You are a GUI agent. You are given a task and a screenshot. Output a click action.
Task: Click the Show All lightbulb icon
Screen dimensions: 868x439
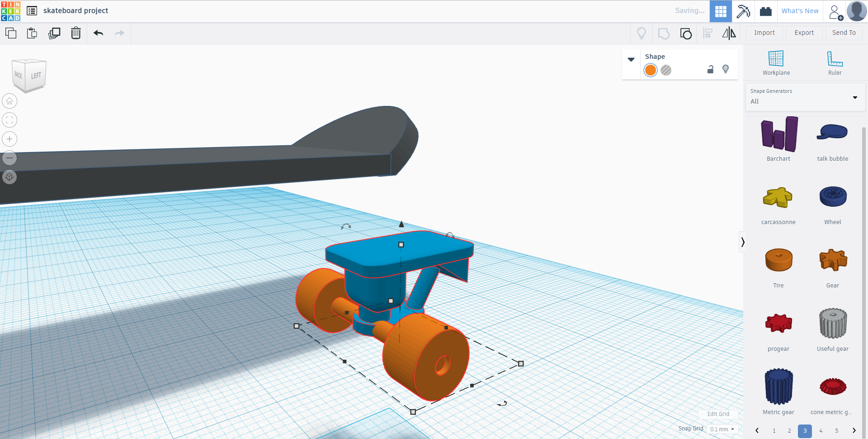[642, 33]
